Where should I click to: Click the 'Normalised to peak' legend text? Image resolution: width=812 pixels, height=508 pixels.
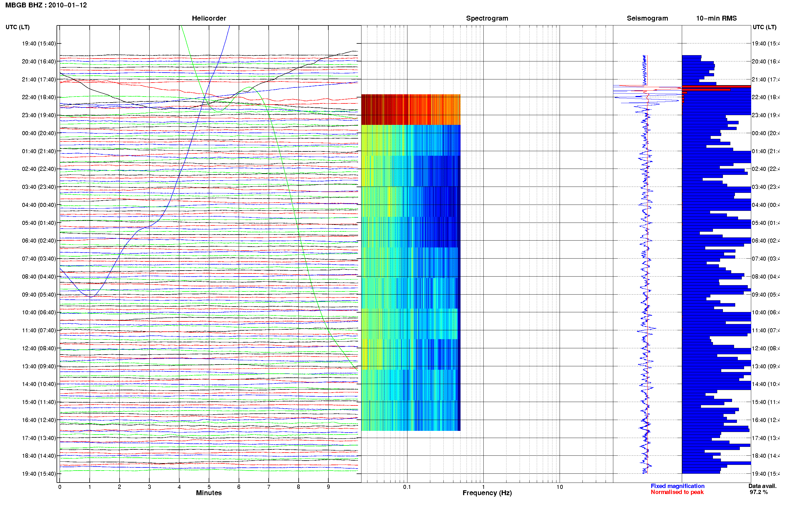[677, 492]
